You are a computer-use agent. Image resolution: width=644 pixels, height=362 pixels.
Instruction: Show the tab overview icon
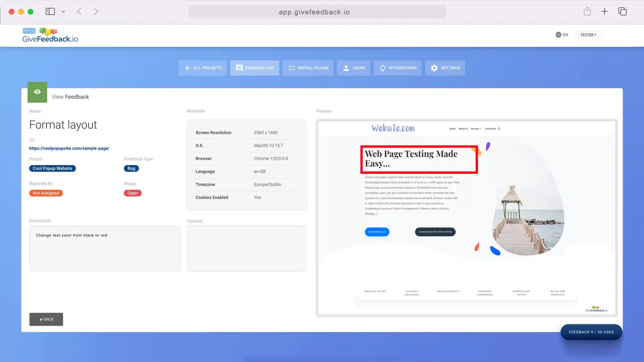click(622, 11)
